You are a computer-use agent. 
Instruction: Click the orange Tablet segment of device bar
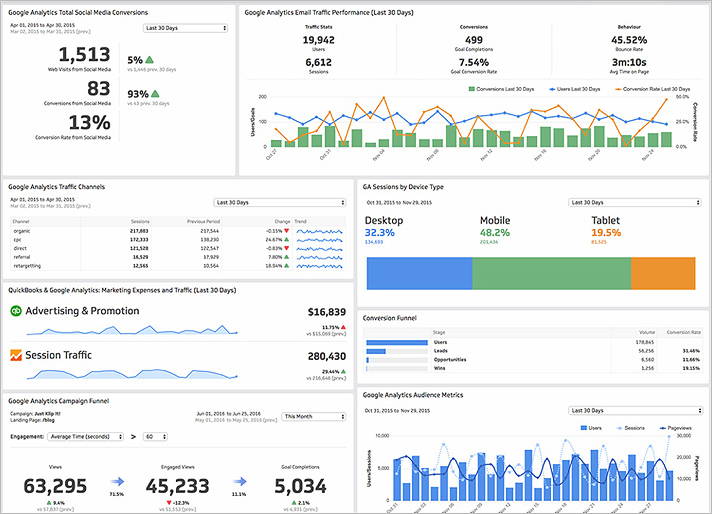(663, 273)
